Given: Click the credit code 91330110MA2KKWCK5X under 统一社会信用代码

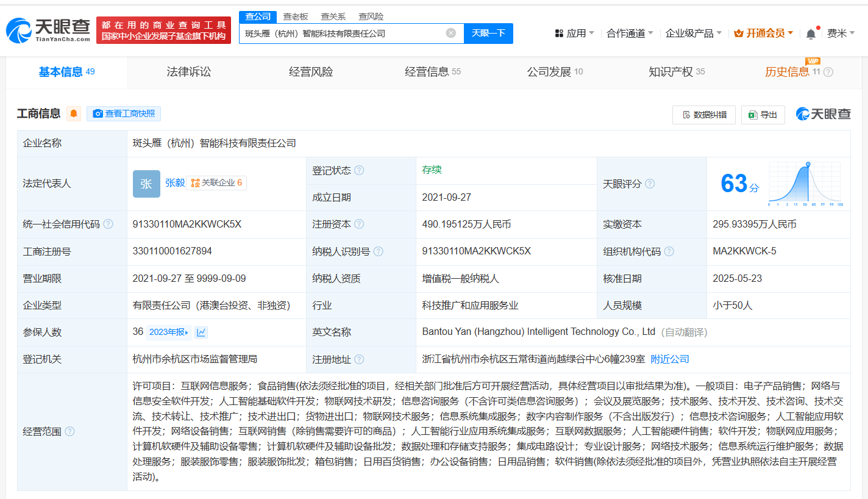Looking at the screenshot, I should [x=187, y=224].
